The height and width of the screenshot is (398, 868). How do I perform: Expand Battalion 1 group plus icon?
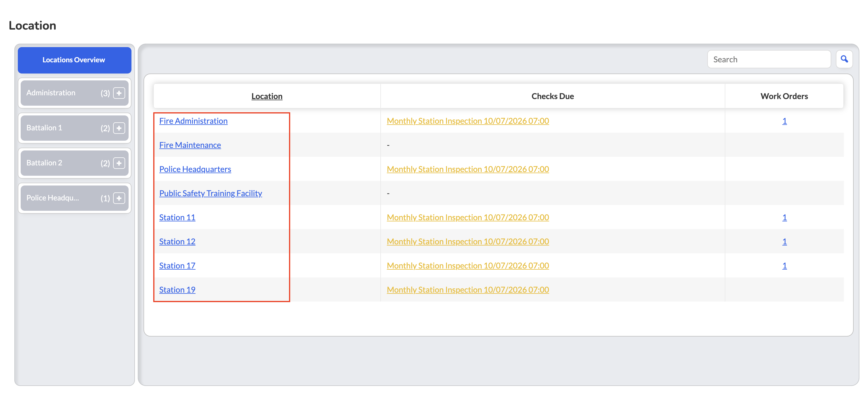[119, 128]
